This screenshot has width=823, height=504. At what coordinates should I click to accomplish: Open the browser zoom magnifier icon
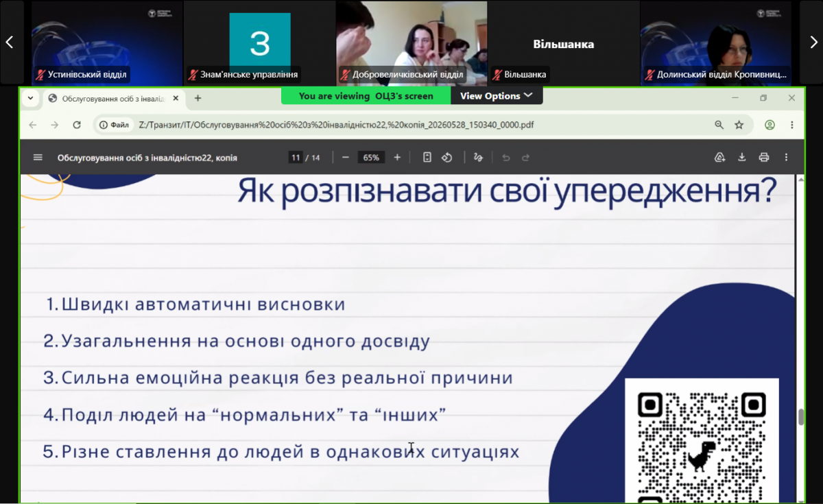(x=719, y=125)
